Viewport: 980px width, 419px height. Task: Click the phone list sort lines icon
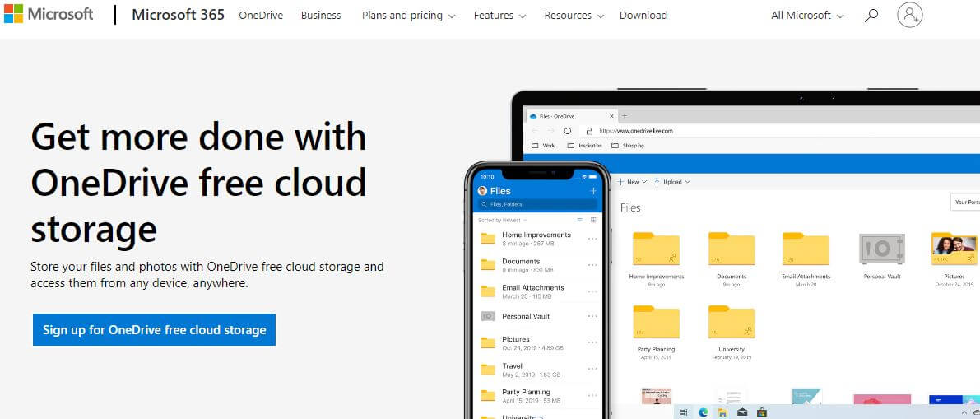click(579, 220)
